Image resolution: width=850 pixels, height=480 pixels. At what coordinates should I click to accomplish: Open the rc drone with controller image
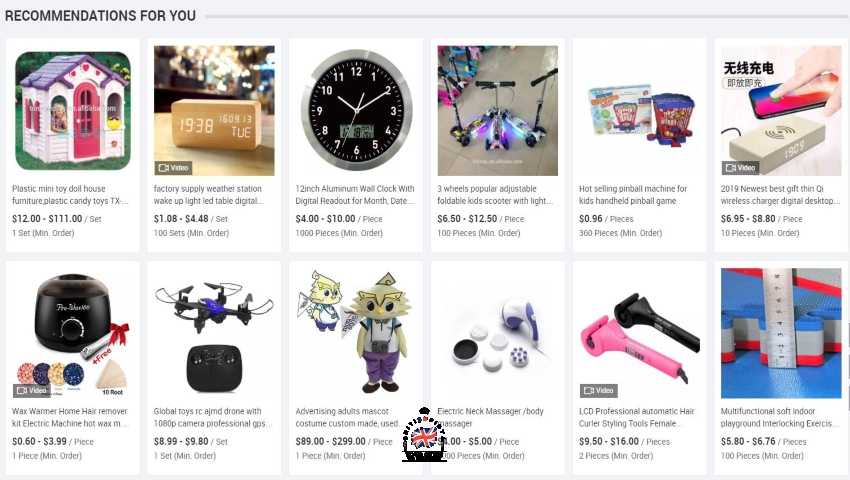coord(214,333)
